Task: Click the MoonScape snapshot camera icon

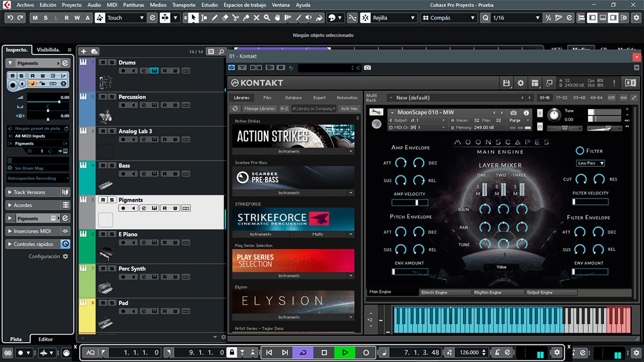Action: 514,113
